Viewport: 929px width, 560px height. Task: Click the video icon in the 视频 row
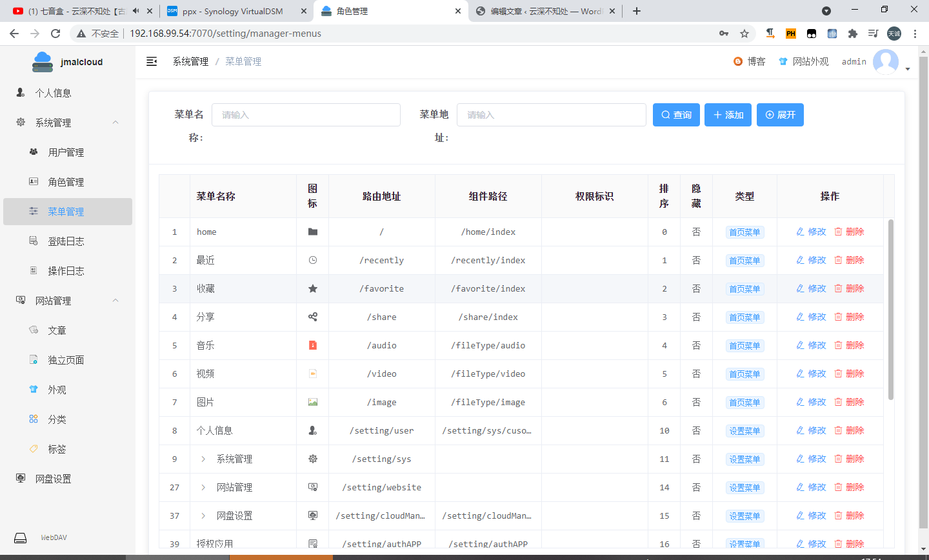pyautogui.click(x=313, y=374)
